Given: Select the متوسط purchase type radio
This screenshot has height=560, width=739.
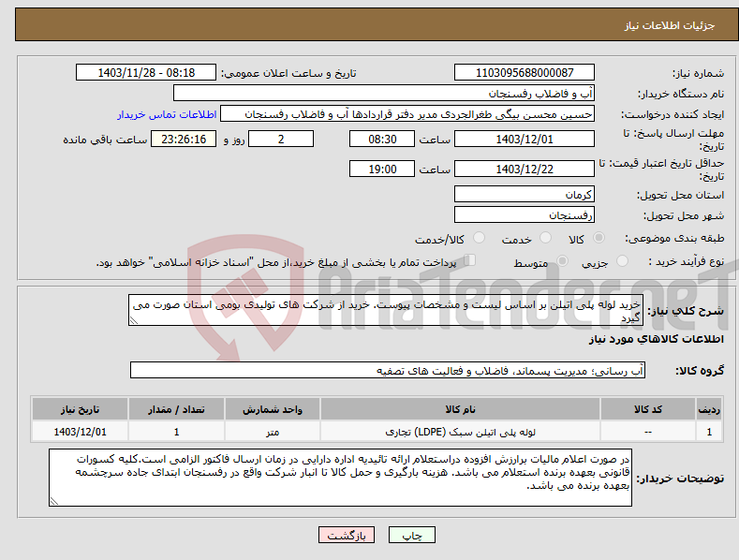Looking at the screenshot, I should 562,261.
